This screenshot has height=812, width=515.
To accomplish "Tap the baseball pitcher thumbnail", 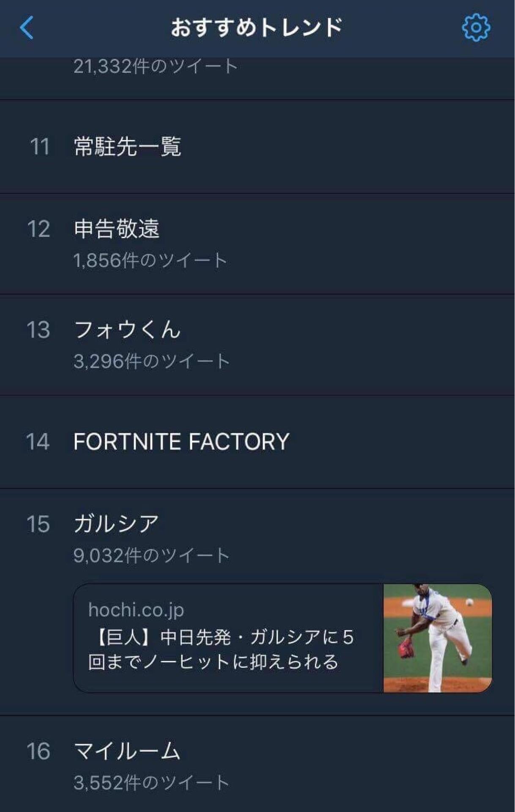I will click(x=437, y=638).
